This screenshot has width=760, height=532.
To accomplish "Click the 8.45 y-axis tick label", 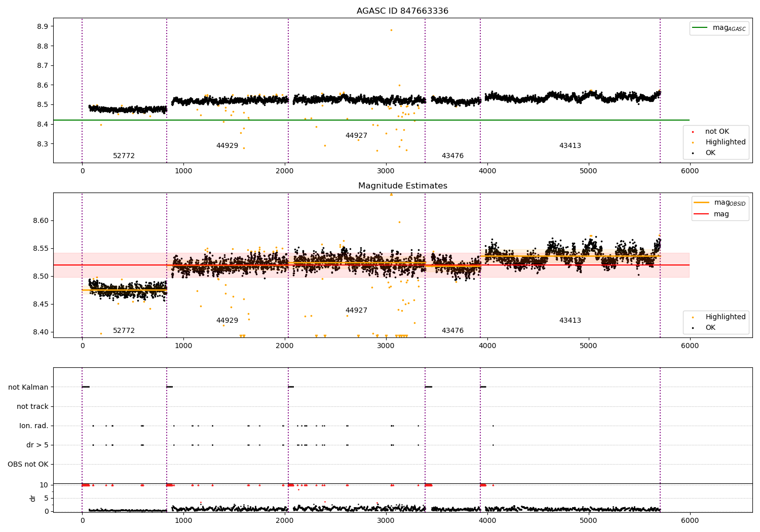I will 41,305.
